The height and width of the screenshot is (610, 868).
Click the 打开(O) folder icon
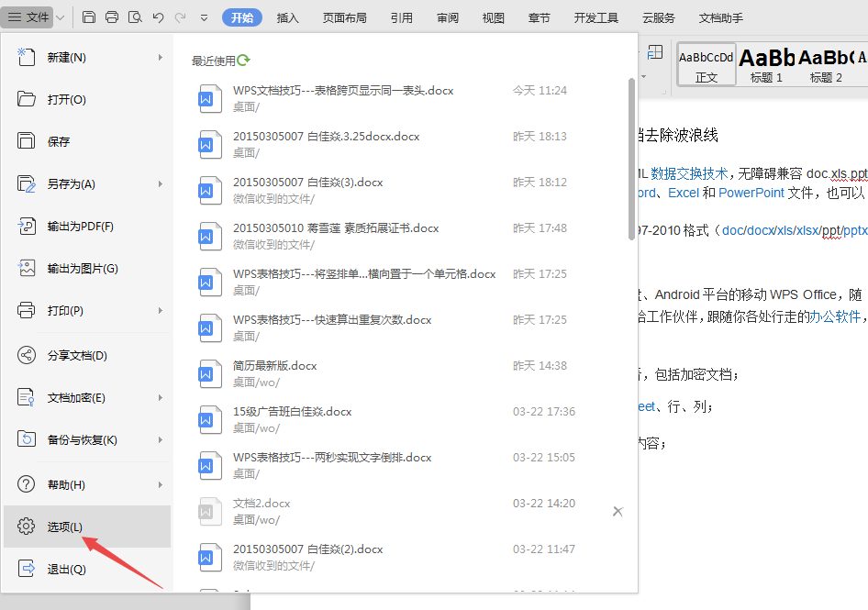(26, 99)
